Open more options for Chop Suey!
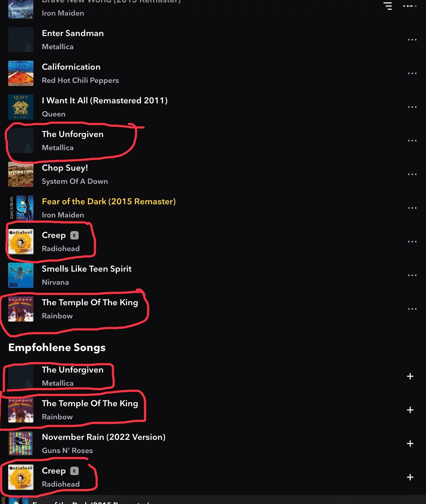This screenshot has width=426, height=504. 412,174
